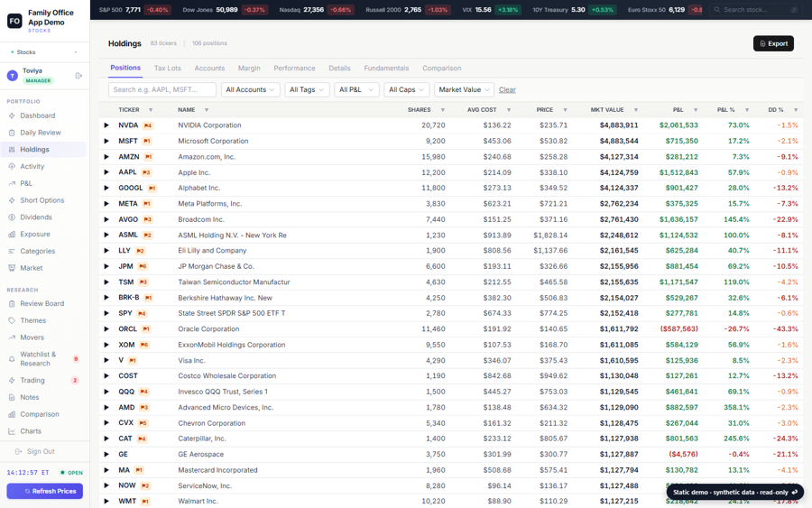Click the VIX ticker item
Image resolution: width=812 pixels, height=508 pixels.
(491, 10)
